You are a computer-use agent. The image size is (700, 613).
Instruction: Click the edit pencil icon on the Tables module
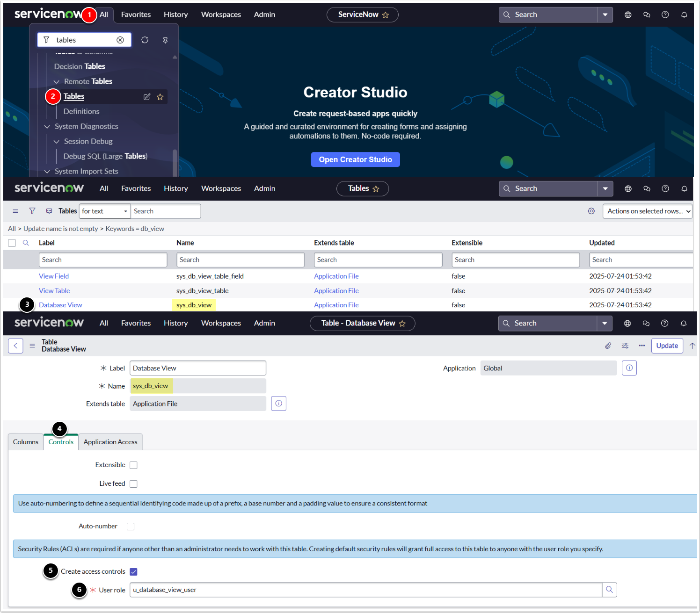tap(147, 97)
